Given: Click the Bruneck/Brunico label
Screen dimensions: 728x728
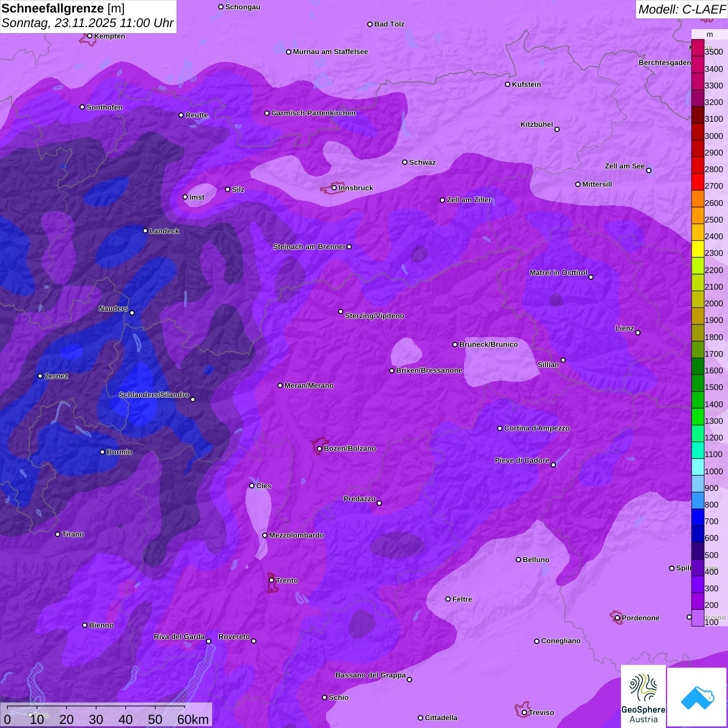Looking at the screenshot, I should [x=488, y=344].
